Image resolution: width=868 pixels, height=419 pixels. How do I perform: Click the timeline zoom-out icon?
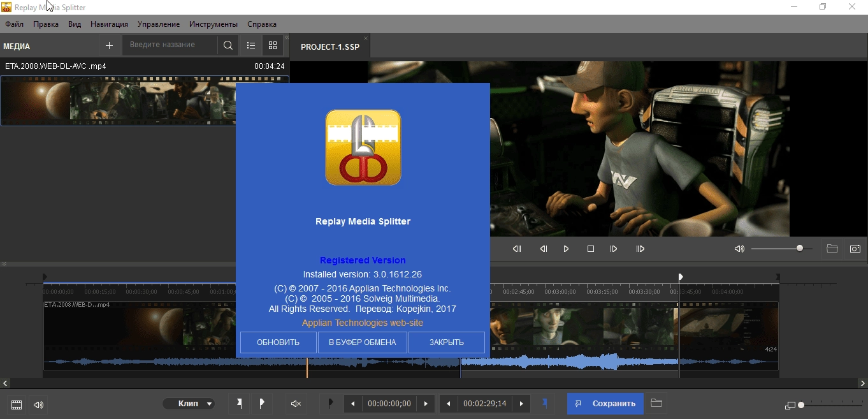click(x=790, y=405)
